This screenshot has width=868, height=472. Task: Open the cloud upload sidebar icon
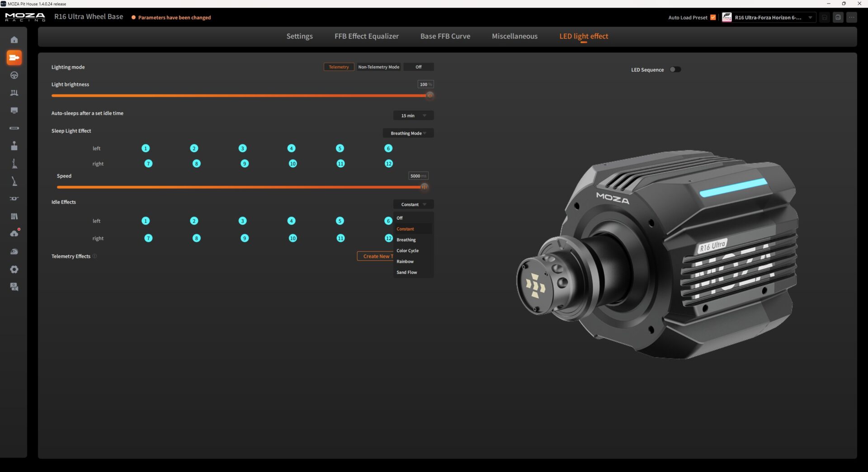pyautogui.click(x=14, y=234)
